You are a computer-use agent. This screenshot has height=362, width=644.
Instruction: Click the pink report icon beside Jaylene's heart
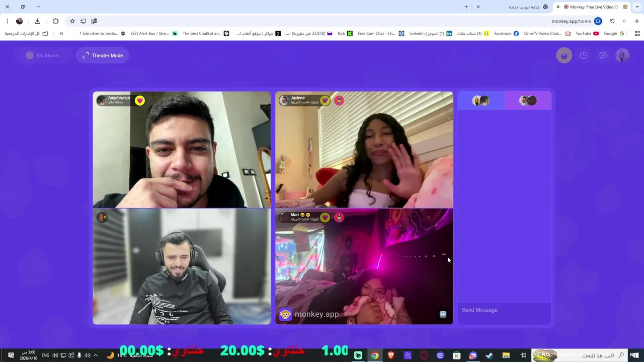[x=339, y=101]
